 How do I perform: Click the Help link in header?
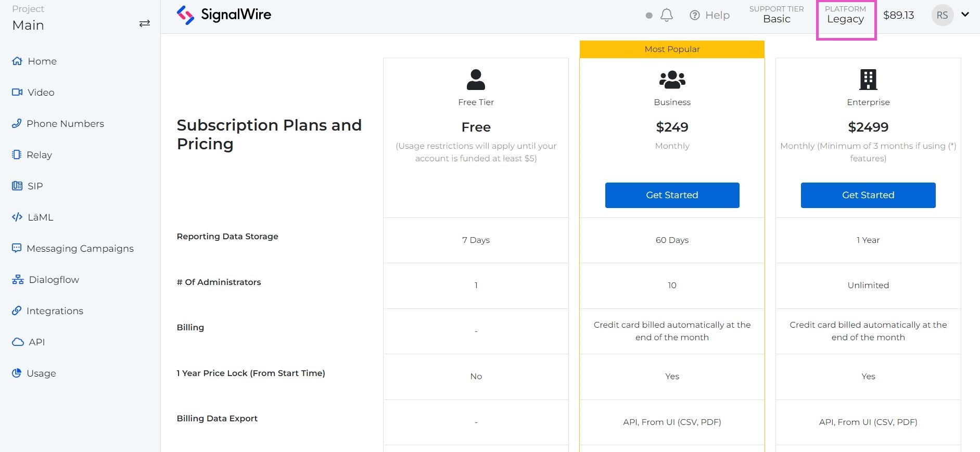coord(717,15)
